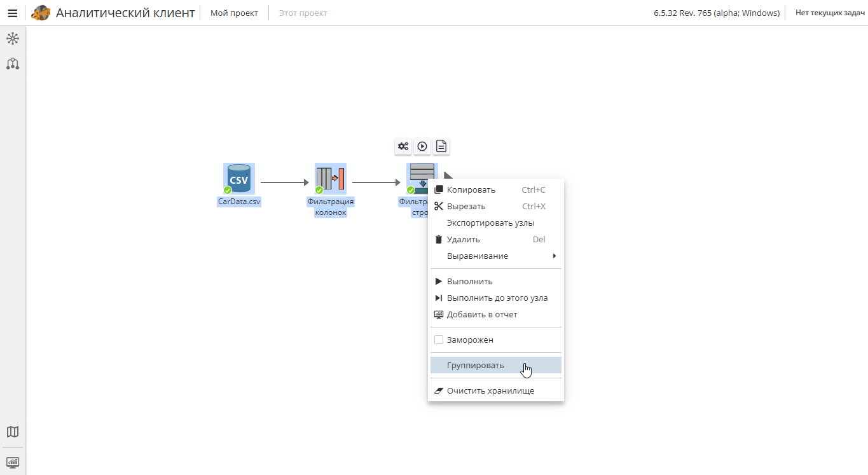Open the hamburger main menu
Screen dimensions: 868x475
click(x=12, y=13)
